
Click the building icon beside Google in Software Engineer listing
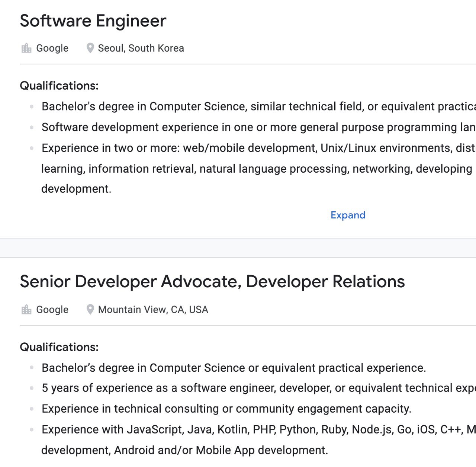[26, 48]
